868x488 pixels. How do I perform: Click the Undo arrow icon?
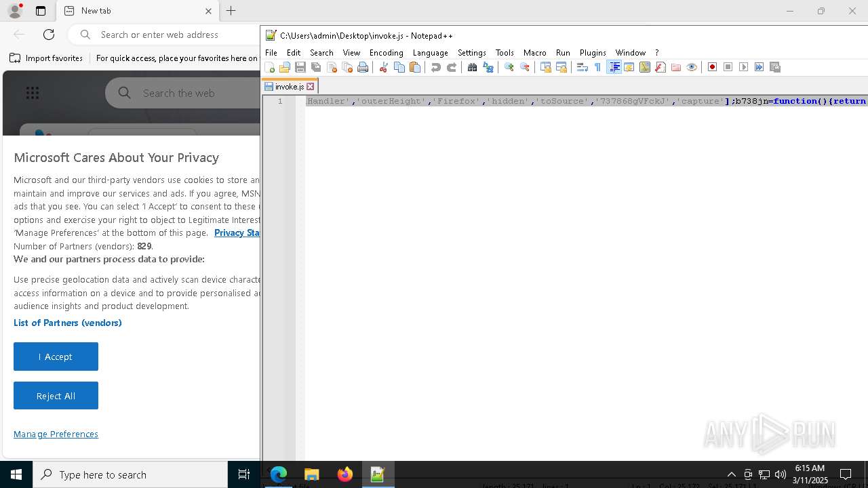point(435,67)
